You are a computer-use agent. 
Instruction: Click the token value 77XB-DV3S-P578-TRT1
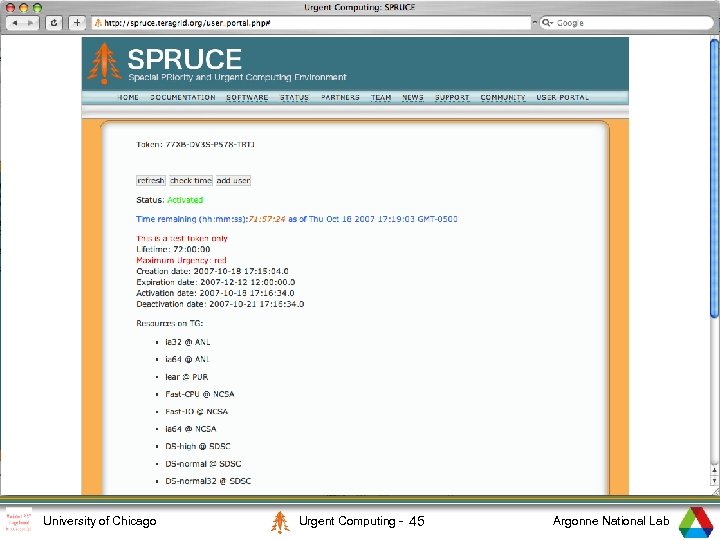210,144
